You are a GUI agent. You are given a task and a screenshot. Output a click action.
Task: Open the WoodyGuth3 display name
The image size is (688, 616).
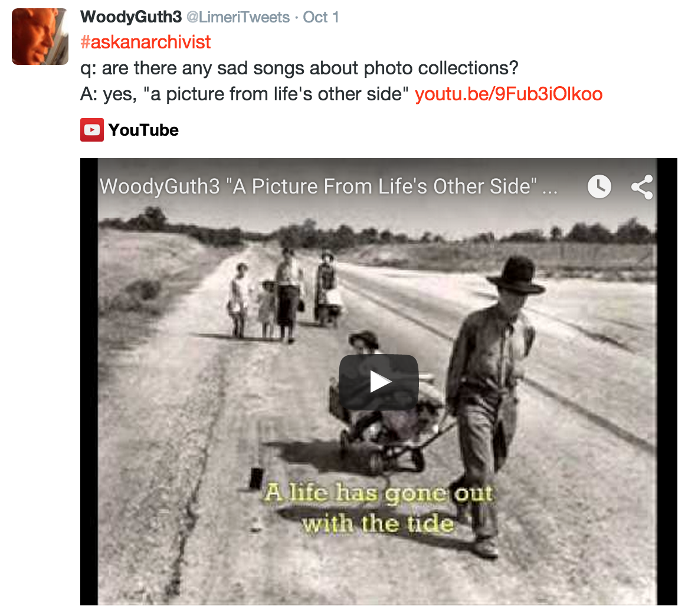tap(131, 17)
